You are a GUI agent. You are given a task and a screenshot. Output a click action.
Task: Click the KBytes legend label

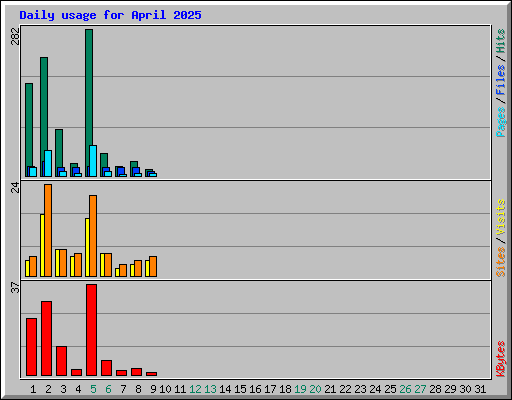pyautogui.click(x=501, y=359)
